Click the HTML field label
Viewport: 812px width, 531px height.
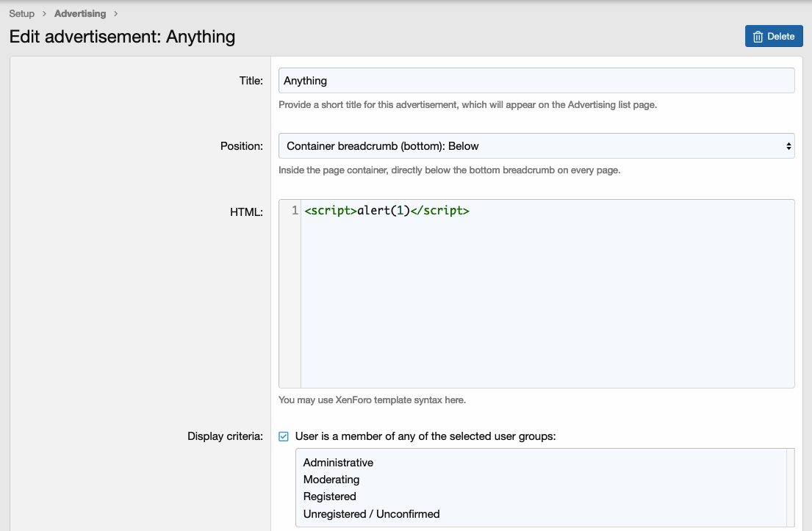coord(246,212)
